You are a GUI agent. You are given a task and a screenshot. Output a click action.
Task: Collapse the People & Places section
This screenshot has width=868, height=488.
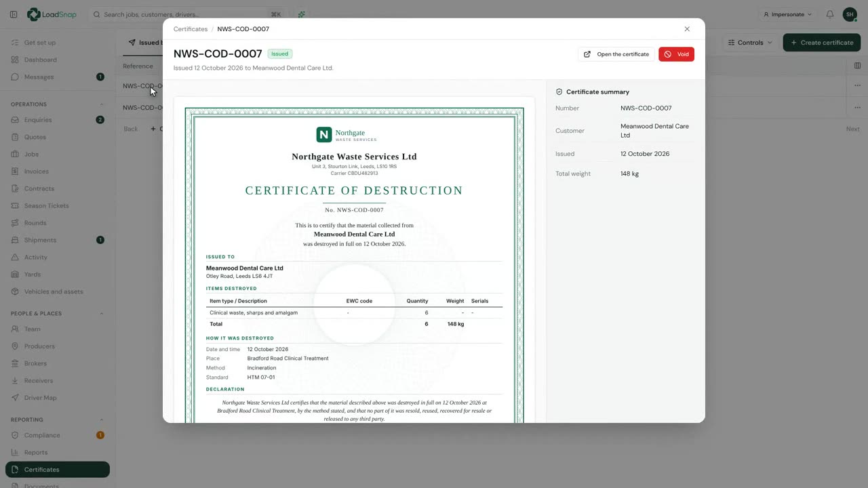102,314
